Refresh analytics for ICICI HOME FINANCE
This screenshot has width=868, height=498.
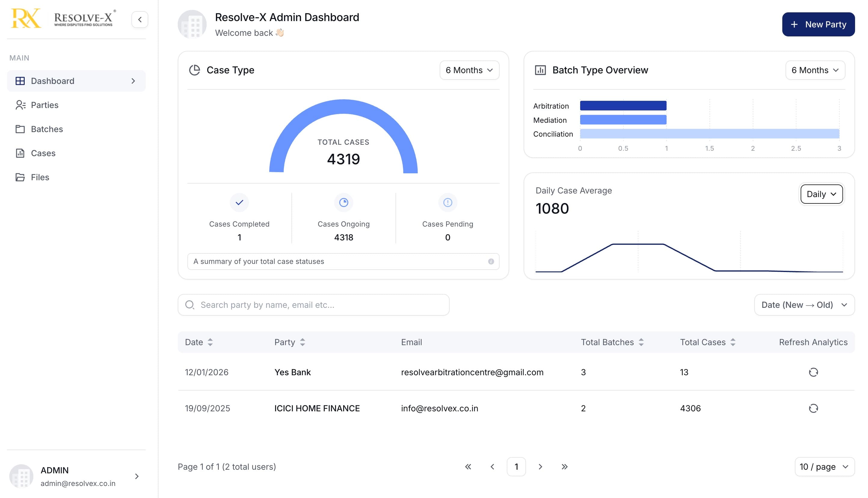click(813, 408)
